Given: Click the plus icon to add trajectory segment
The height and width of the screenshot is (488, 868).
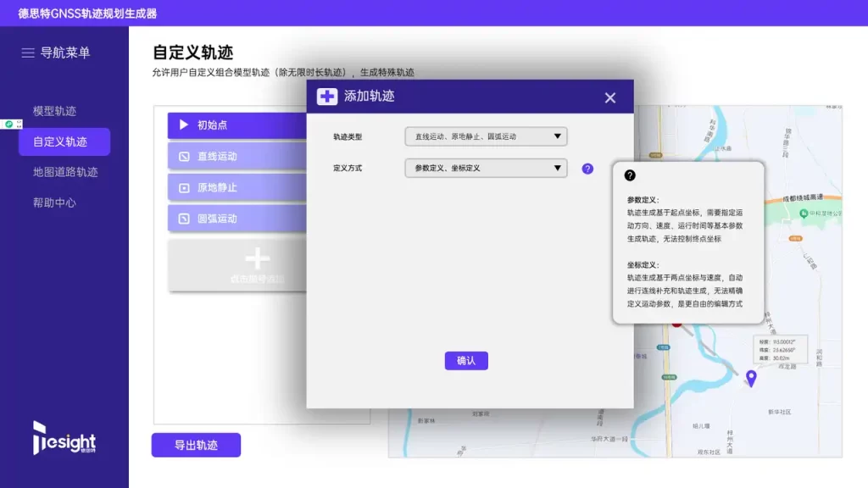Looking at the screenshot, I should click(x=257, y=259).
